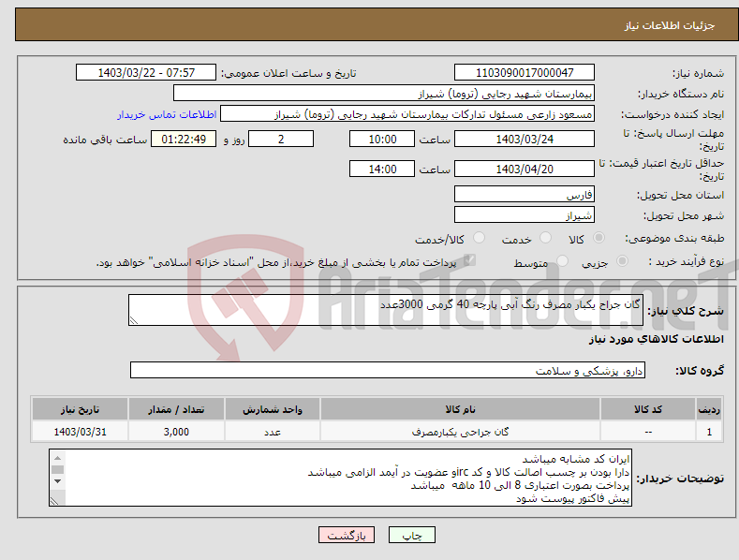This screenshot has height=560, width=739.
Task: Click the بازگشت (back) button
Action: click(x=347, y=535)
